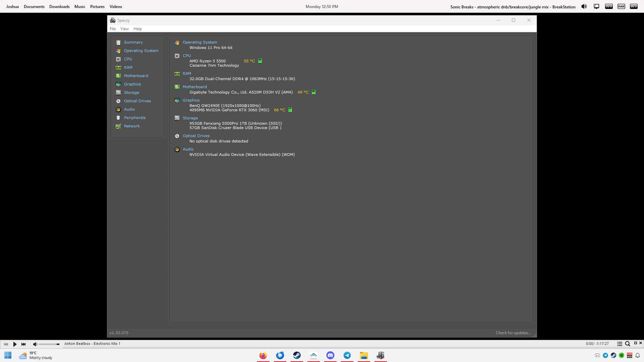Click the Storage drive icon in summary panel

(x=177, y=118)
